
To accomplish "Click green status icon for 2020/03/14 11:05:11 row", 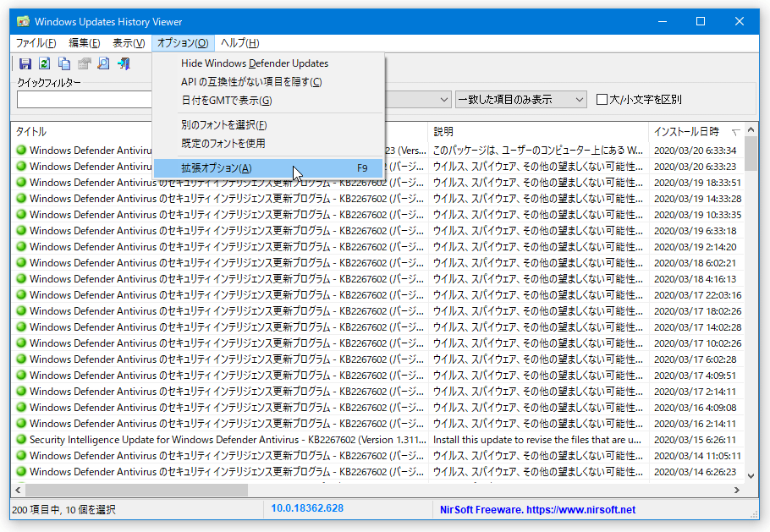I will tap(21, 455).
